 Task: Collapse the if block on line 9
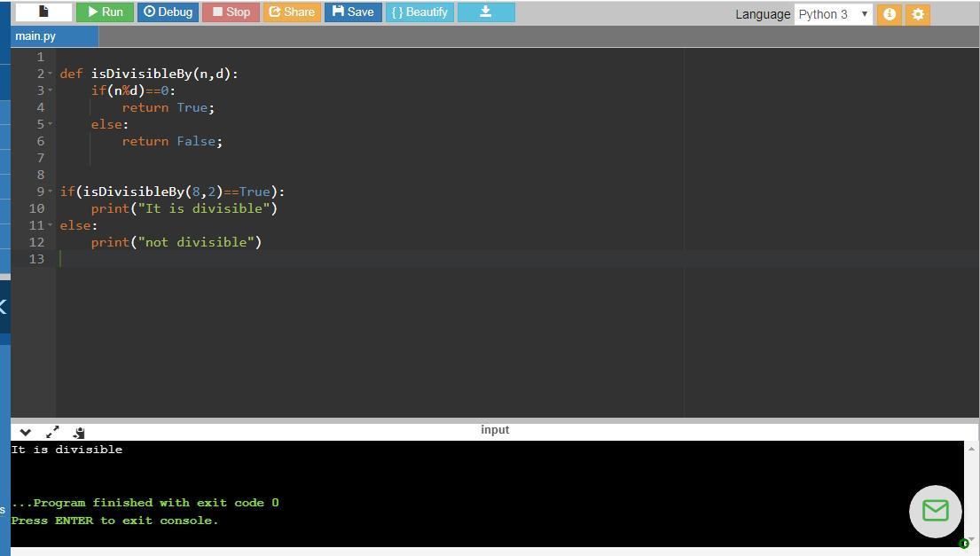pos(51,192)
